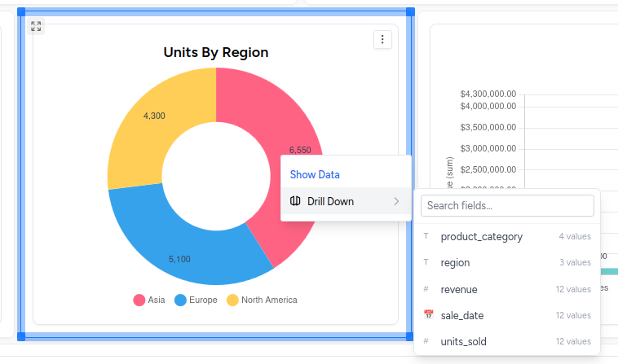
Task: Click the top-left blue resize handle
Action: click(x=21, y=12)
